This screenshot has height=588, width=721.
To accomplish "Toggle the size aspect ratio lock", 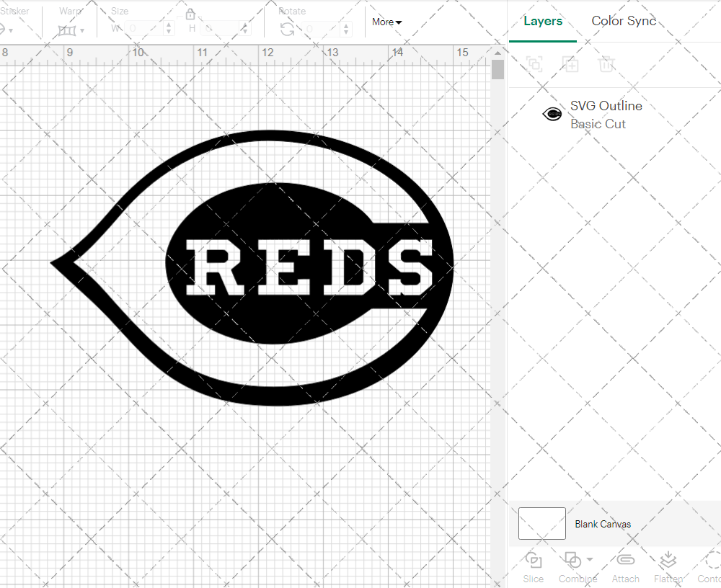I will tap(190, 14).
